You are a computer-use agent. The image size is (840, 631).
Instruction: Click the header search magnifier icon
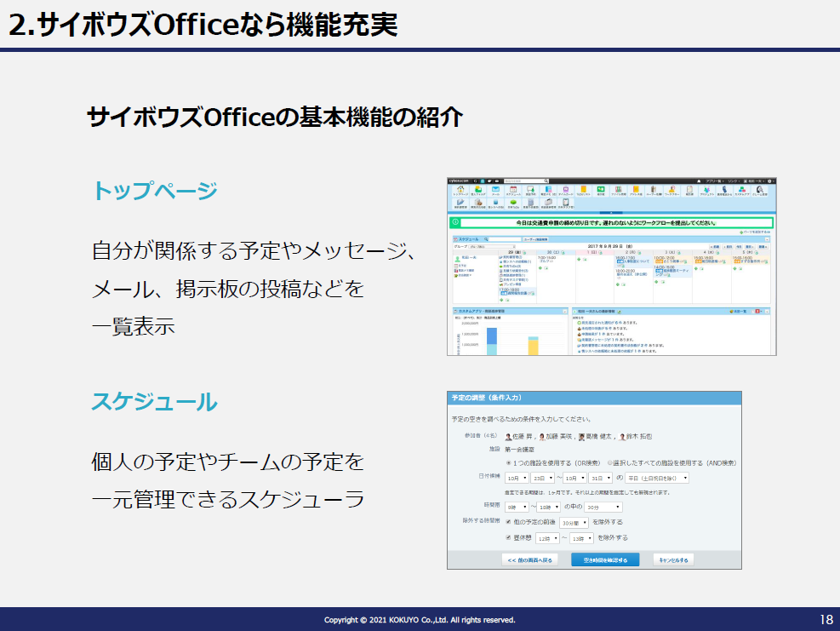tap(546, 181)
